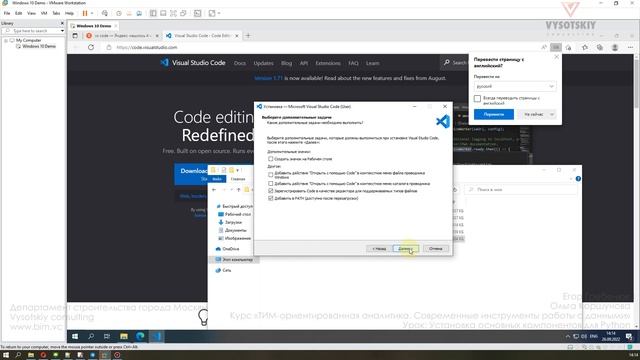Open File Explorer from the VM taskbar
640x360 pixels.
pos(124,336)
